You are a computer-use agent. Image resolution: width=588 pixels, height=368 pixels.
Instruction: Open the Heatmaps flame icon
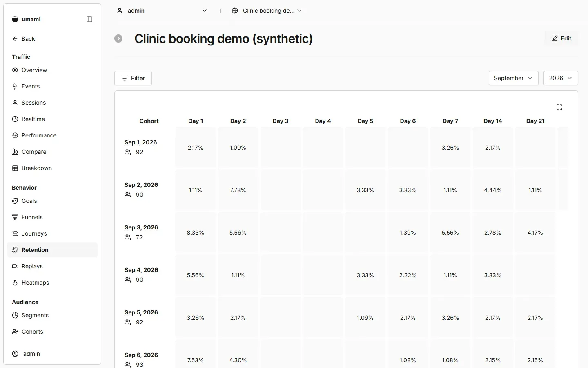(x=15, y=283)
